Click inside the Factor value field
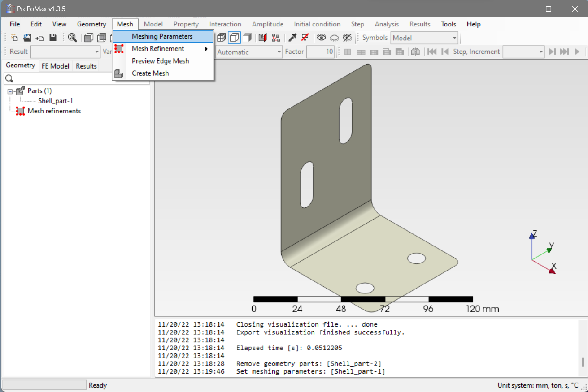The height and width of the screenshot is (392, 588). click(x=320, y=52)
